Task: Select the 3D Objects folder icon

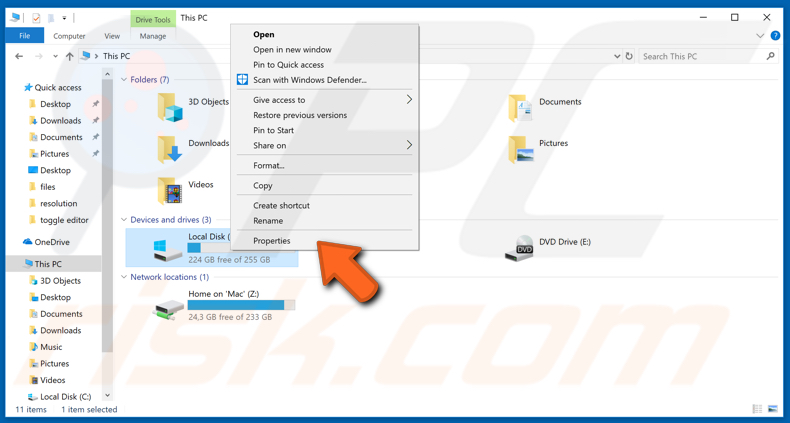Action: [x=169, y=107]
